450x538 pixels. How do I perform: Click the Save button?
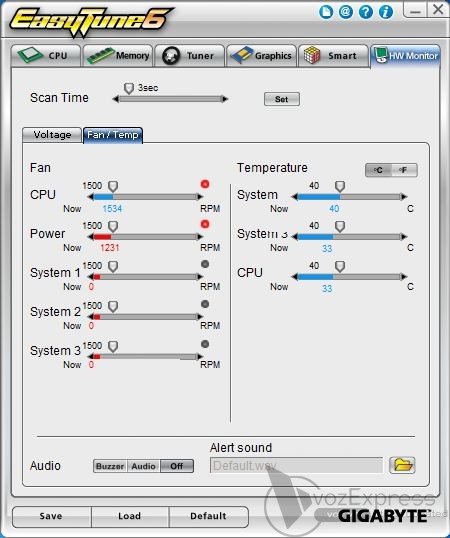pos(51,516)
